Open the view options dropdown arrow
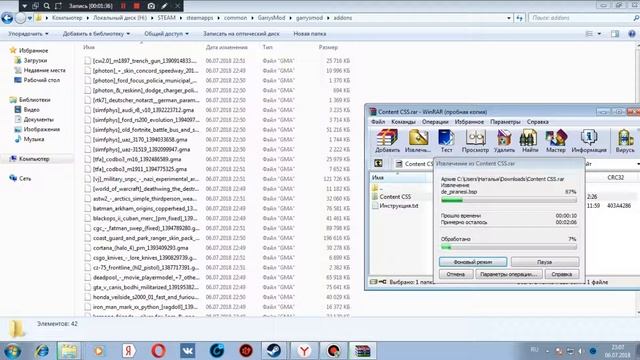This screenshot has height=360, width=640. (599, 34)
